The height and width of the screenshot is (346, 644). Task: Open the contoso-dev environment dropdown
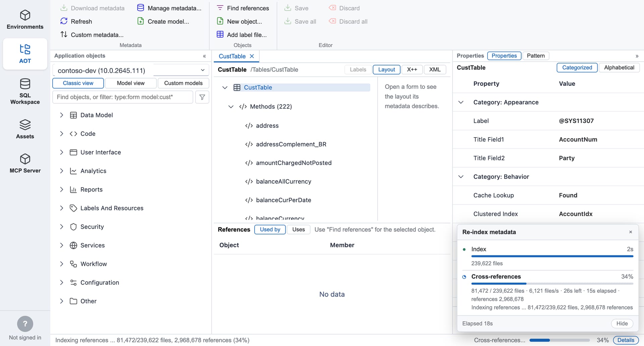131,70
